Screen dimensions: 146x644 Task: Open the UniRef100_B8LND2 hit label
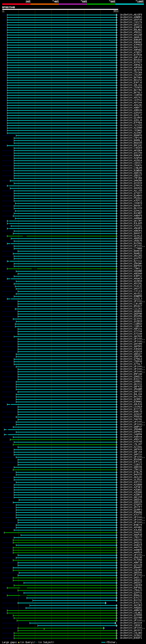[131, 30]
